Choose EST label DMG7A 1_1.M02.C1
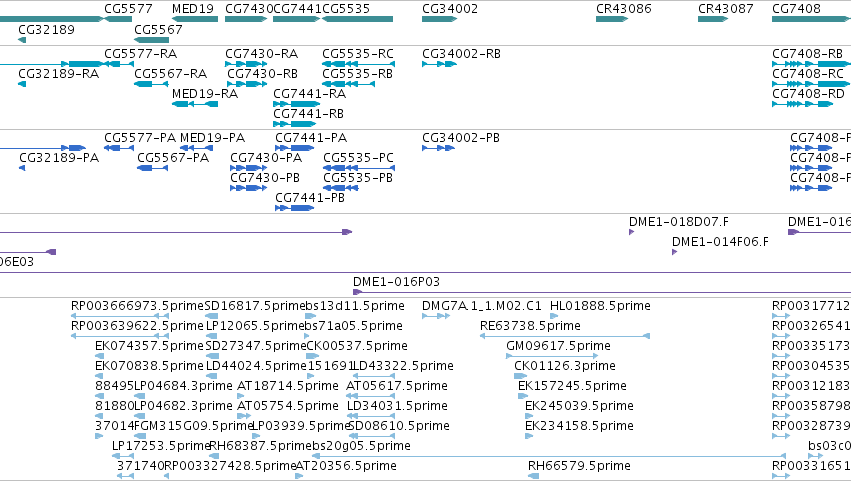851x481 pixels. tap(482, 306)
